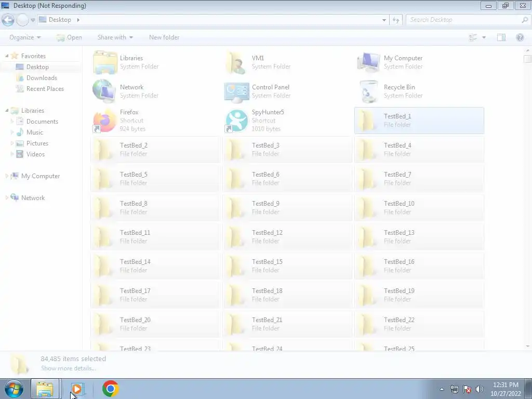The height and width of the screenshot is (399, 532).
Task: Select the My Computer icon in file list
Action: [368, 62]
